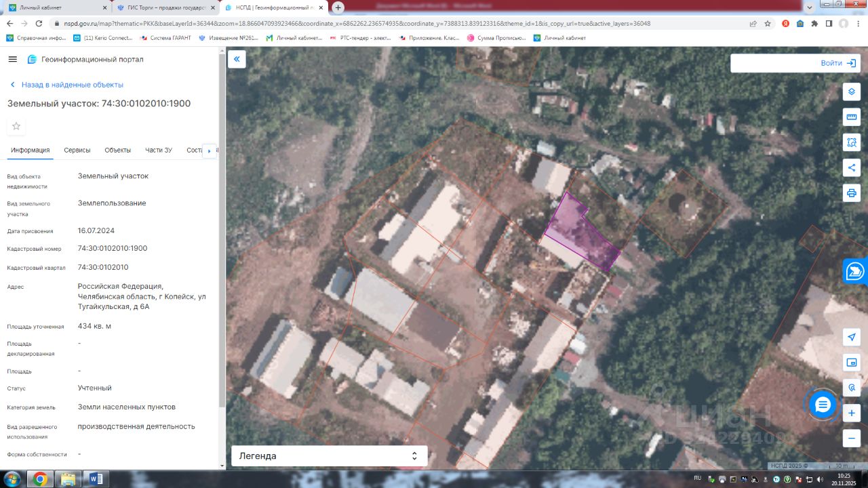The width and height of the screenshot is (868, 488).
Task: Open the Части ЗУ tab
Action: click(159, 150)
